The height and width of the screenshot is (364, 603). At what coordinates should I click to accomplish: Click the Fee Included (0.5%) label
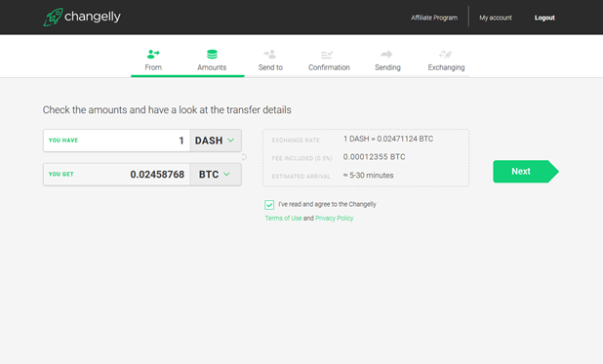click(301, 158)
